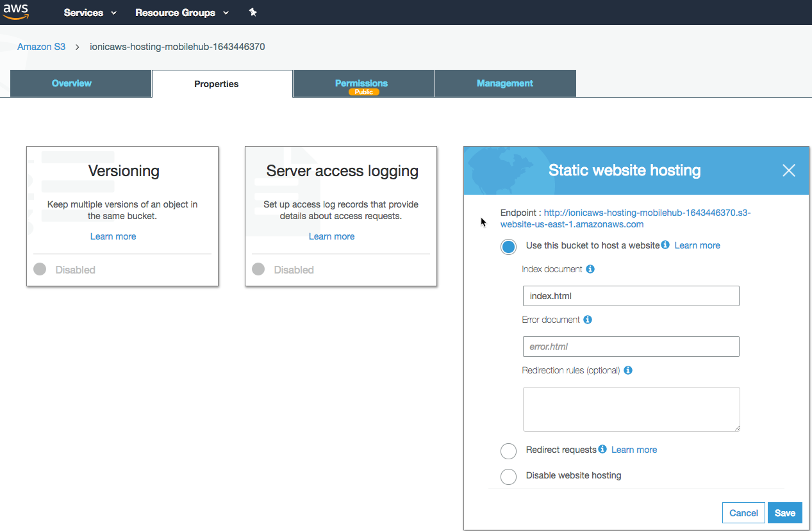Click the AWS logo home icon
The height and width of the screenshot is (531, 812).
click(x=16, y=12)
